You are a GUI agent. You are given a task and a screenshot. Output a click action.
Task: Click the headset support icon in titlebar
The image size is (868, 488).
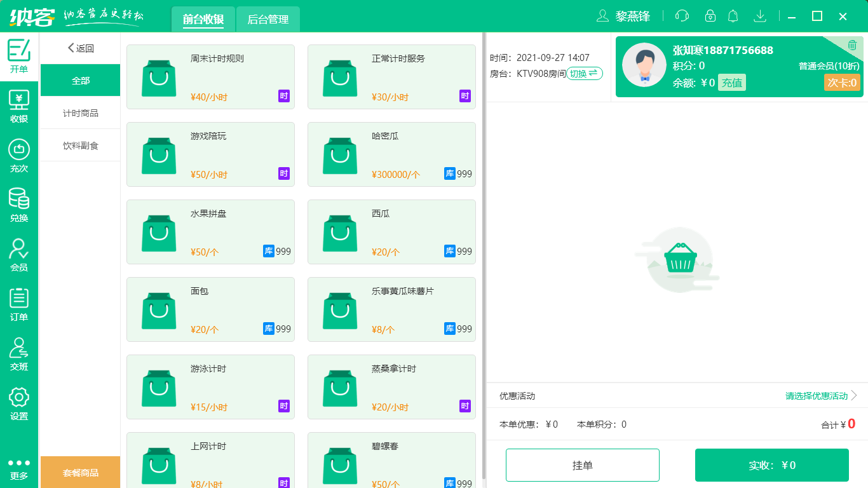681,16
